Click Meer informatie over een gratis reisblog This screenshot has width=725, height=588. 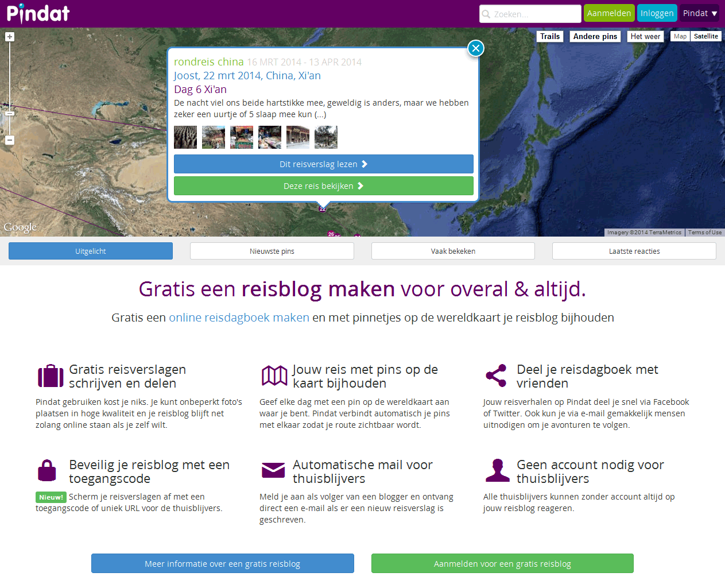(223, 563)
